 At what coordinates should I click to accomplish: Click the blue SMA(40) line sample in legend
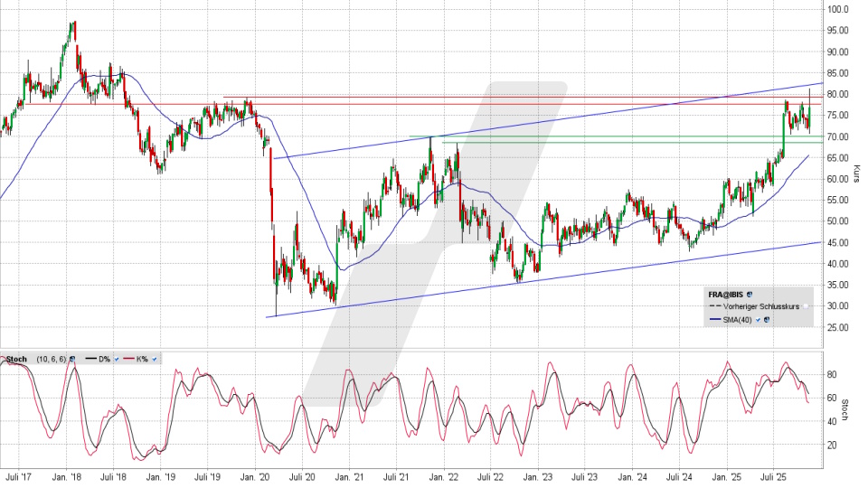pos(715,319)
